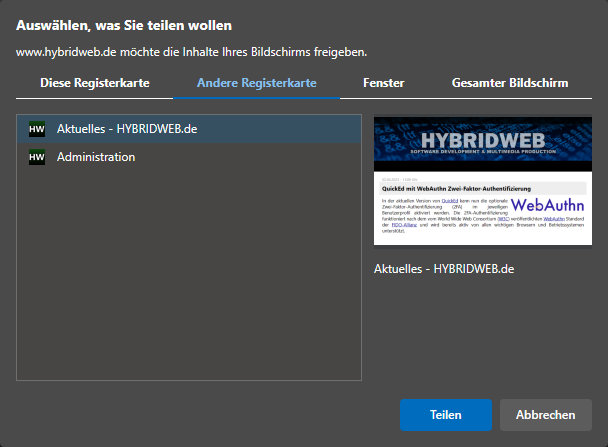Select the Andere Registerkarte tab
Screen dimensions: 608x447
click(x=256, y=83)
